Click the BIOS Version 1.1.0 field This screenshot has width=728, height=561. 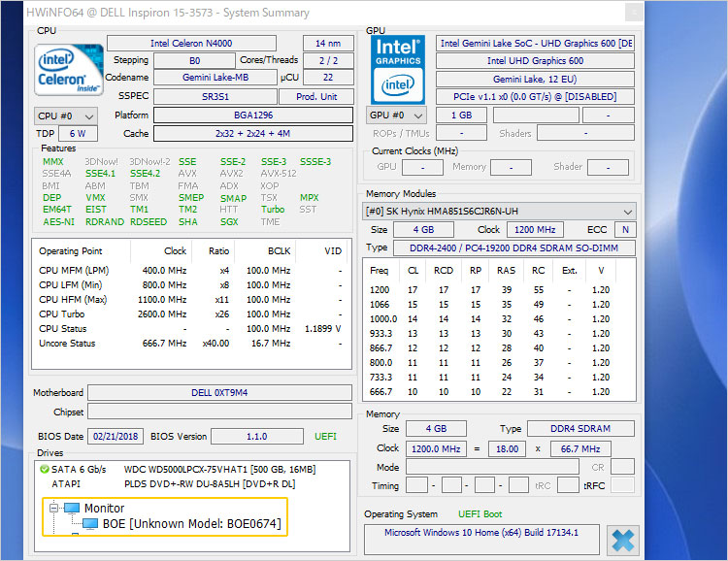(257, 437)
